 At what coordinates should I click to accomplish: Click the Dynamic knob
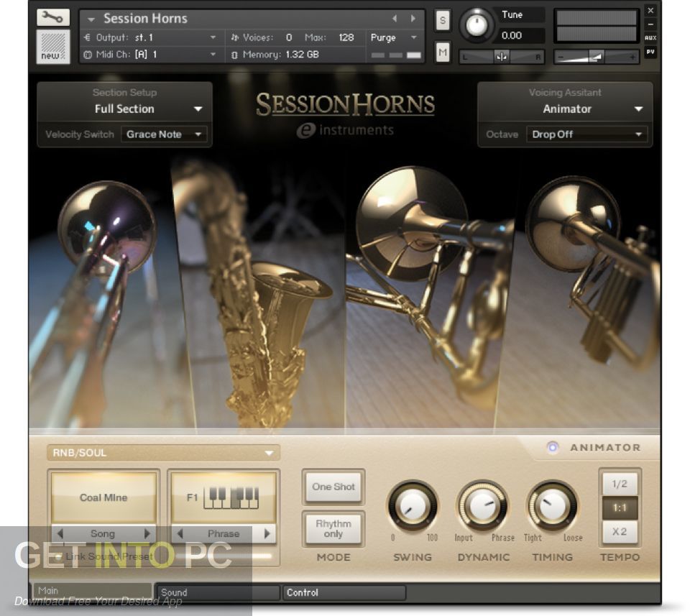coord(483,506)
